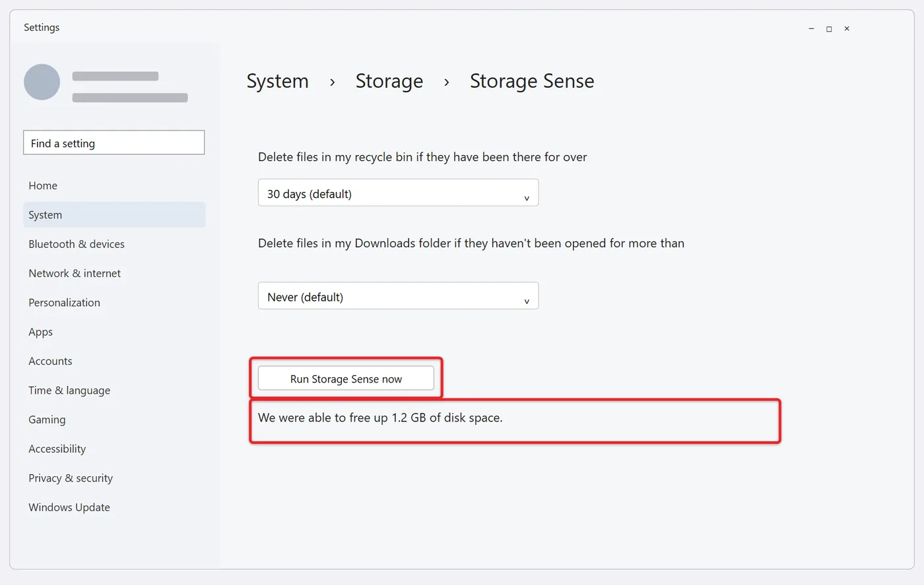Click the Downloads folder deletion label text
924x585 pixels.
point(471,243)
